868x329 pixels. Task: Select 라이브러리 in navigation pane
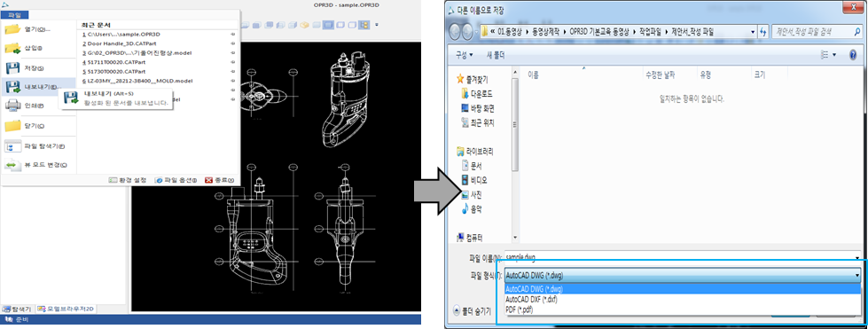pyautogui.click(x=475, y=152)
